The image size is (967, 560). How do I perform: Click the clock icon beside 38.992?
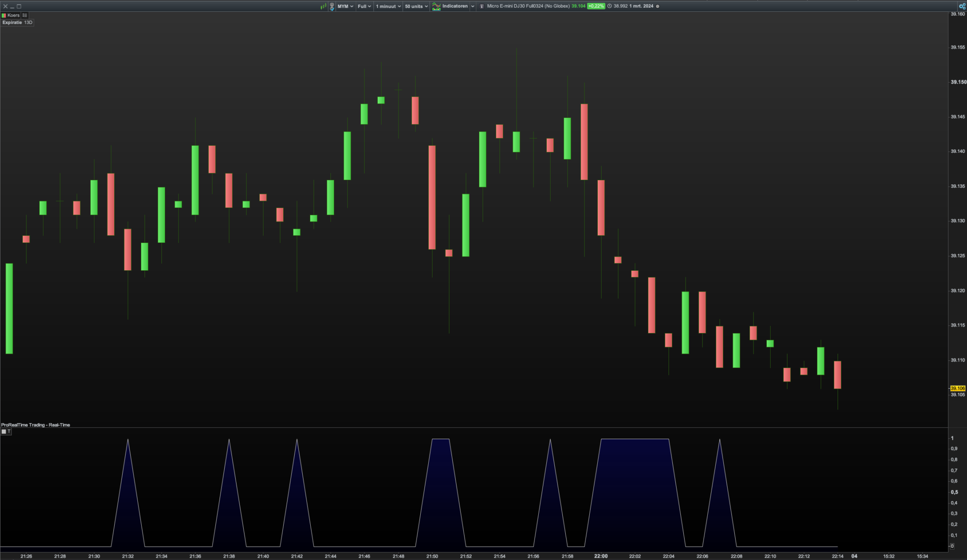pos(610,6)
